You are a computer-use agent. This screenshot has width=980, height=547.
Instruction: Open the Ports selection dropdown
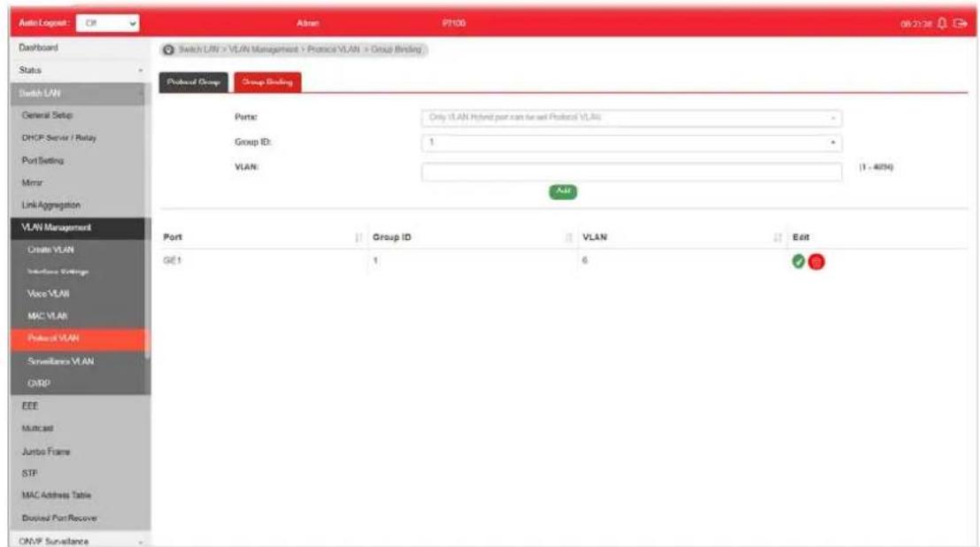point(631,118)
